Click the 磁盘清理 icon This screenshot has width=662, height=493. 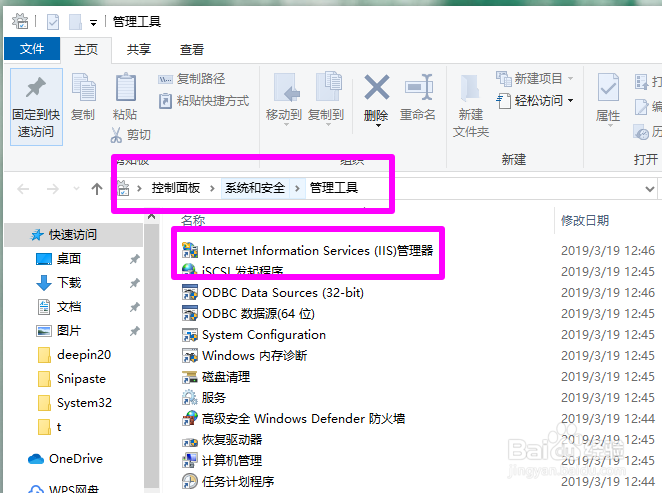pos(190,377)
